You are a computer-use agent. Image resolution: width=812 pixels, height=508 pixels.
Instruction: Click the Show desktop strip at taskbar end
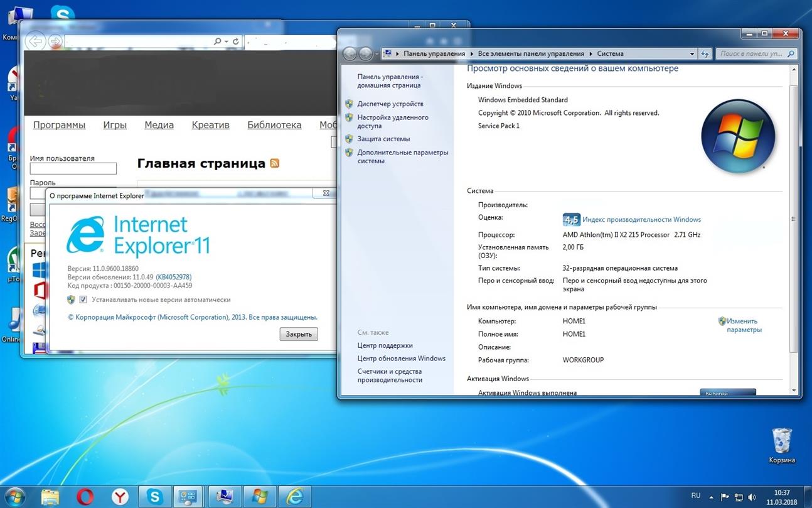[x=808, y=496]
